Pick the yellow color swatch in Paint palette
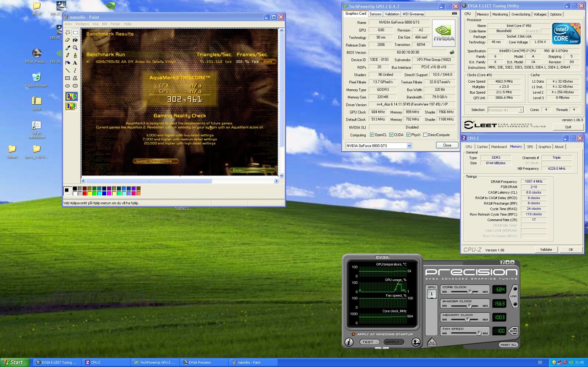 point(89,194)
